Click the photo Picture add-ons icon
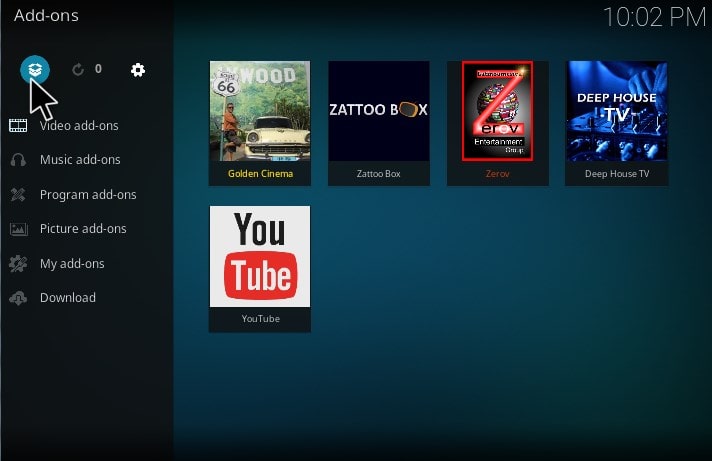The width and height of the screenshot is (712, 461). [x=19, y=229]
